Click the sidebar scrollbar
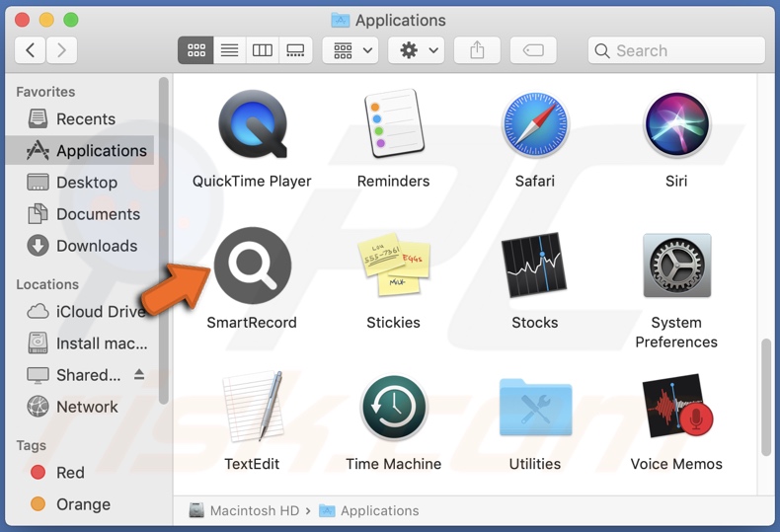Screen dimensions: 780x532 pos(163,241)
